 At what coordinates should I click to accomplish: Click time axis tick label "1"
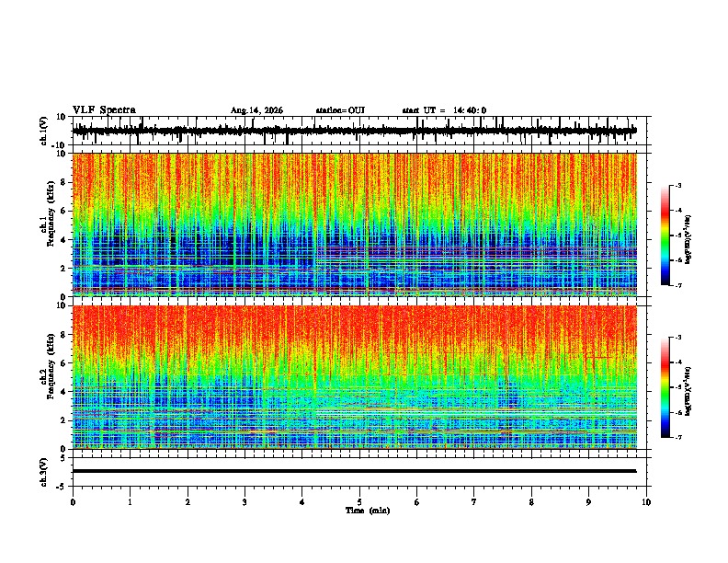pyautogui.click(x=130, y=502)
